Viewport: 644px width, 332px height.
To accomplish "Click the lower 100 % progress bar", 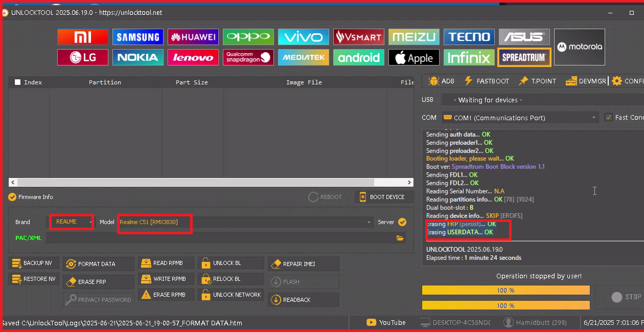I will pyautogui.click(x=506, y=305).
